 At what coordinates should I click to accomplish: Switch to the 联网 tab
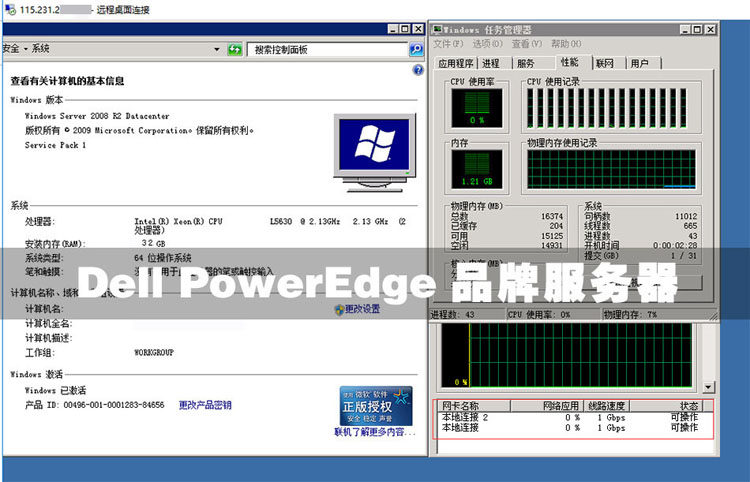click(605, 64)
